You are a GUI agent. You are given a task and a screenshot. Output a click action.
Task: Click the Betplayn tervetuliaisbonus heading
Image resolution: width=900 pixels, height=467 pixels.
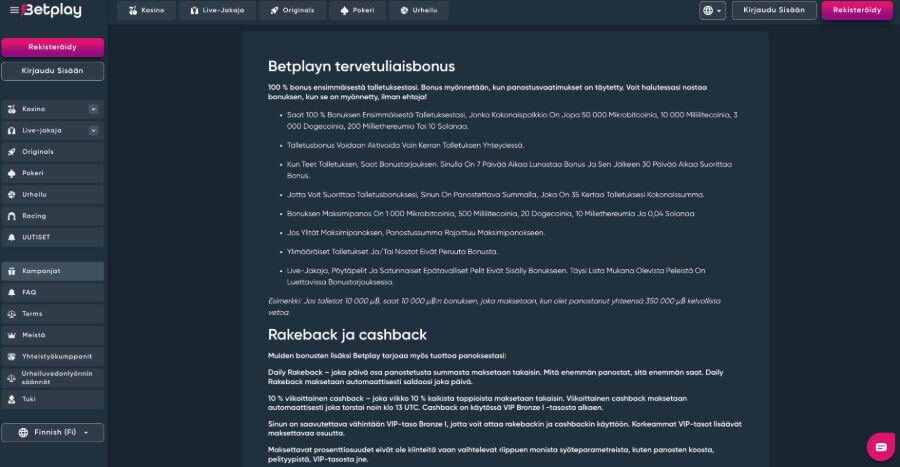pos(361,67)
